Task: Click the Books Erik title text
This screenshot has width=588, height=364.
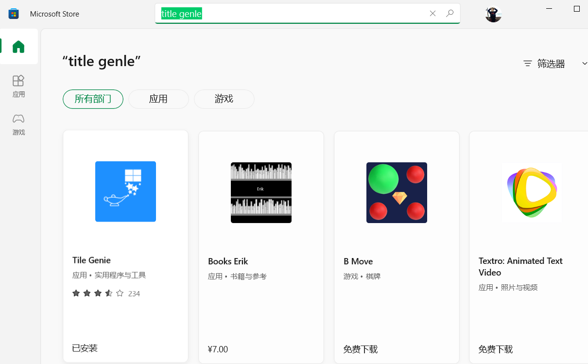Action: pyautogui.click(x=228, y=261)
